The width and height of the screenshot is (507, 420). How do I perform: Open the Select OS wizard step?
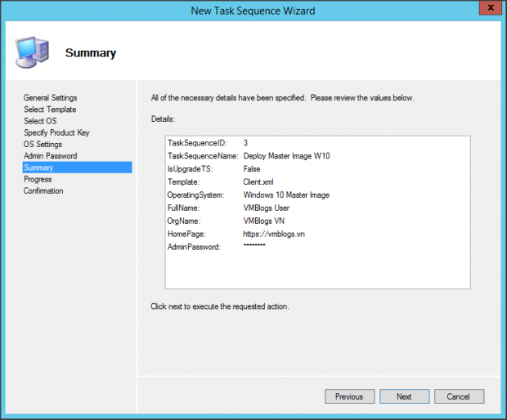coord(40,121)
